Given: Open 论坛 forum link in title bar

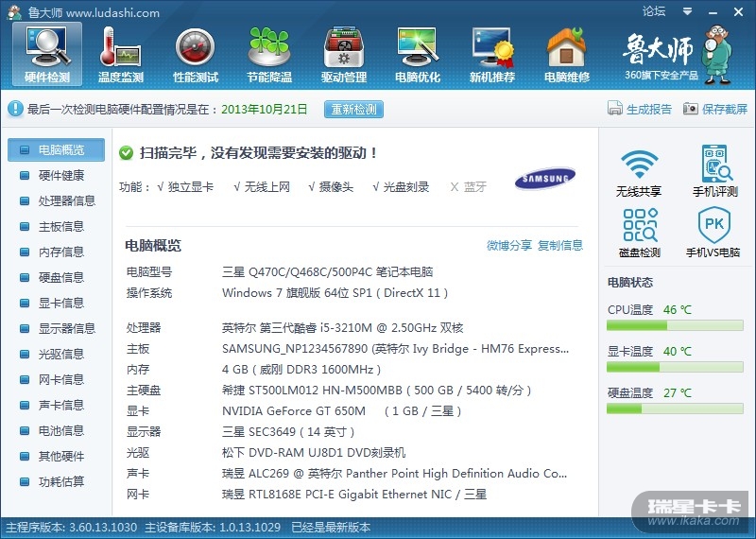Looking at the screenshot, I should click(x=654, y=11).
